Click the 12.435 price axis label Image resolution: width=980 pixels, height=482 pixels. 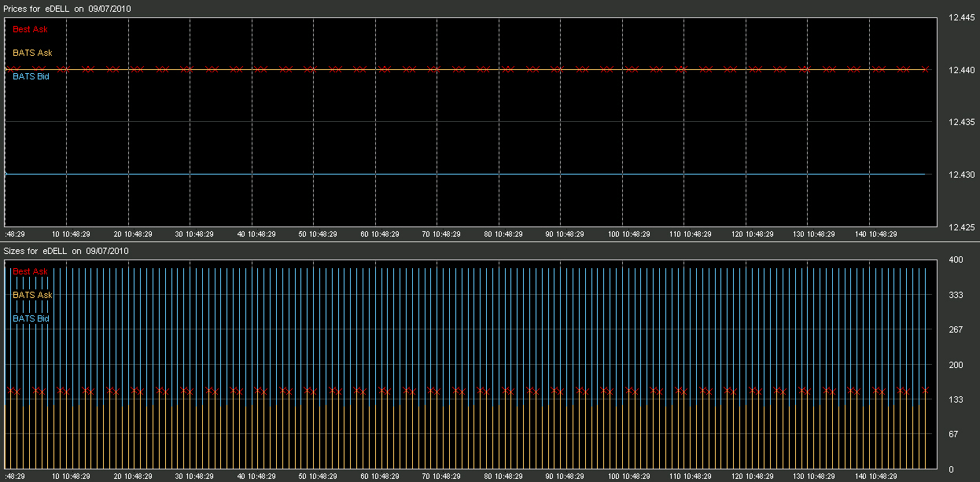[962, 122]
